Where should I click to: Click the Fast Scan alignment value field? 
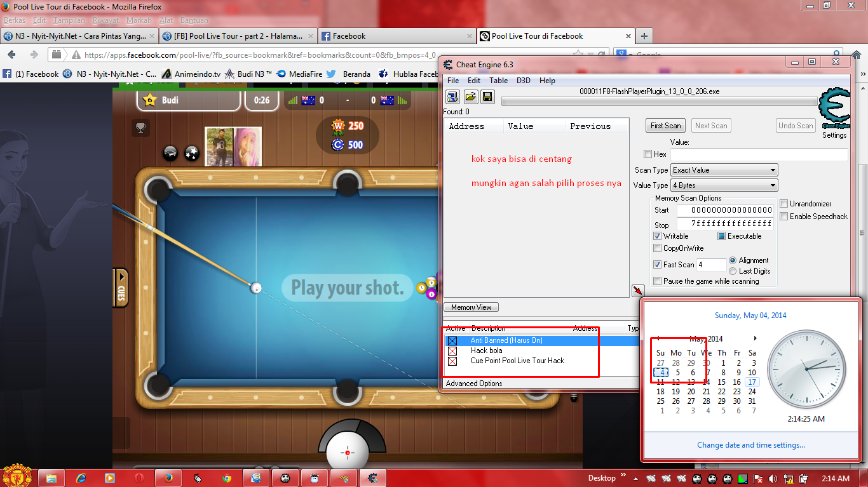click(x=711, y=265)
